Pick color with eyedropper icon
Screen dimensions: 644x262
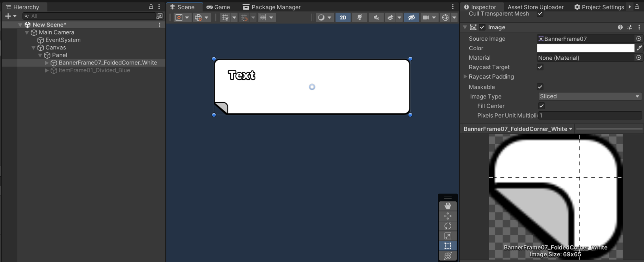(639, 48)
